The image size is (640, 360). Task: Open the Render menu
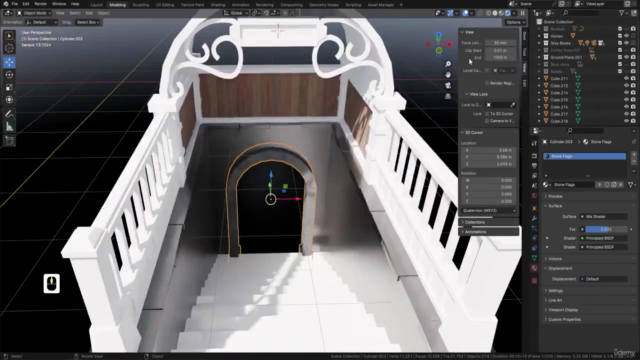(x=41, y=4)
